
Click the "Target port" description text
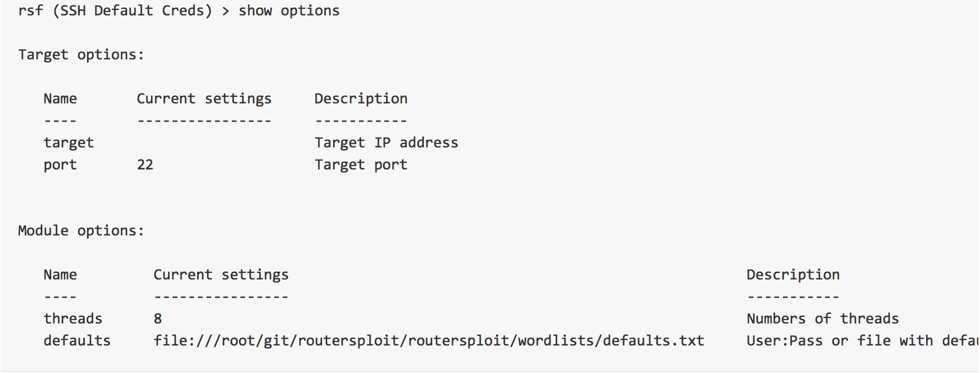[361, 165]
